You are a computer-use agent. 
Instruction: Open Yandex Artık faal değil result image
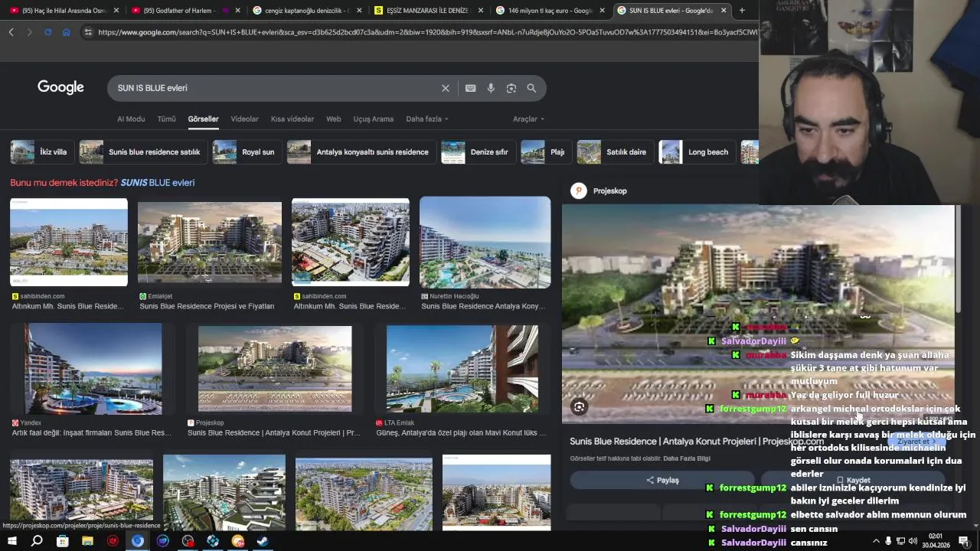[x=93, y=369]
